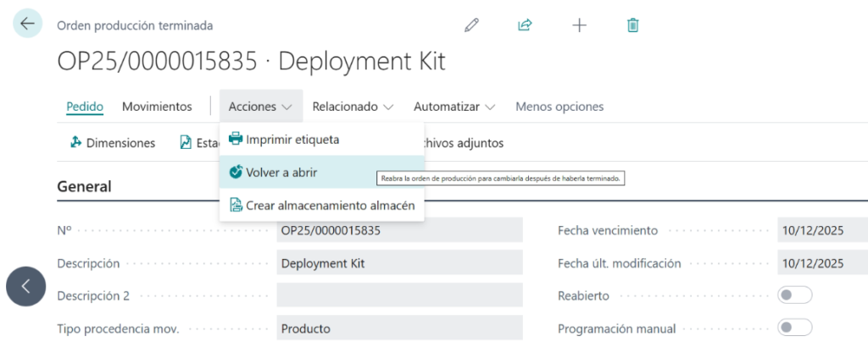This screenshot has height=342, width=868.
Task: Expand the Automatizar dropdown
Action: 453,107
